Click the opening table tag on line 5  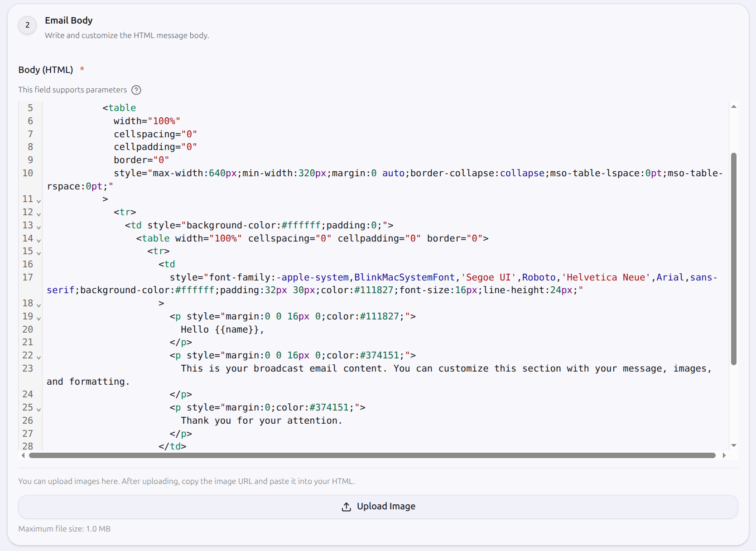coord(119,108)
